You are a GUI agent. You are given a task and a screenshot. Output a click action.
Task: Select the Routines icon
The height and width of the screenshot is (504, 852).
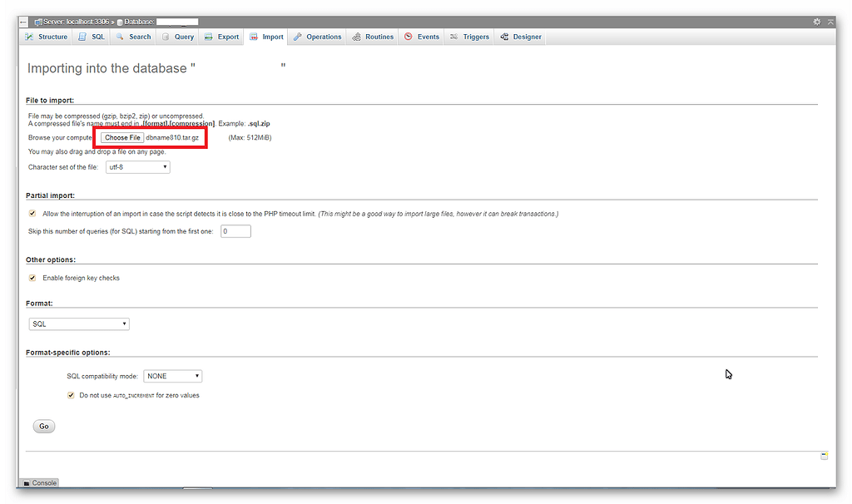click(x=356, y=37)
